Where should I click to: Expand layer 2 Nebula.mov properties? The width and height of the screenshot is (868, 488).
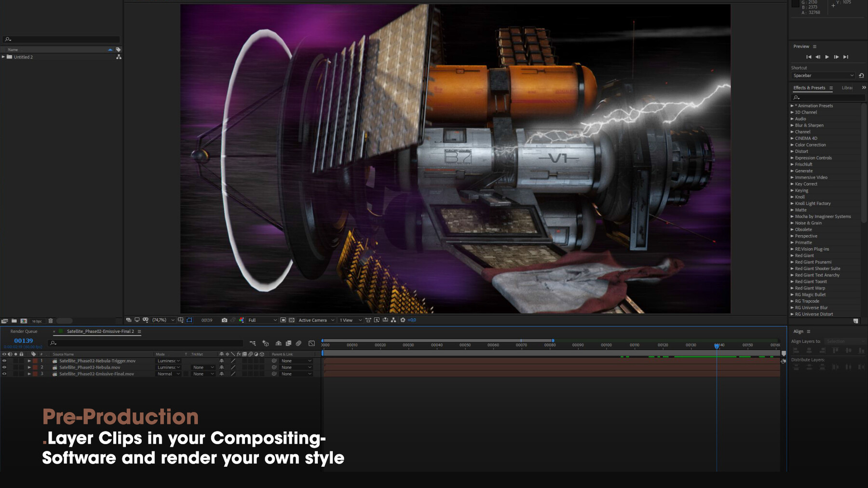coord(29,368)
